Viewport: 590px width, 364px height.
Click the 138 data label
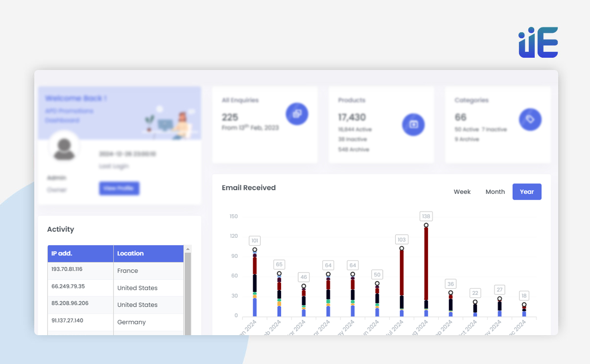click(x=426, y=216)
